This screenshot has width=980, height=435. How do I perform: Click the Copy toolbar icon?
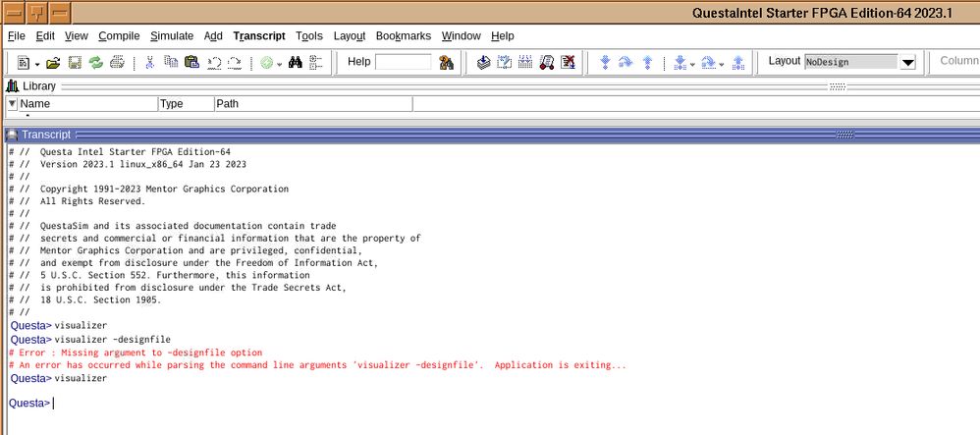171,63
